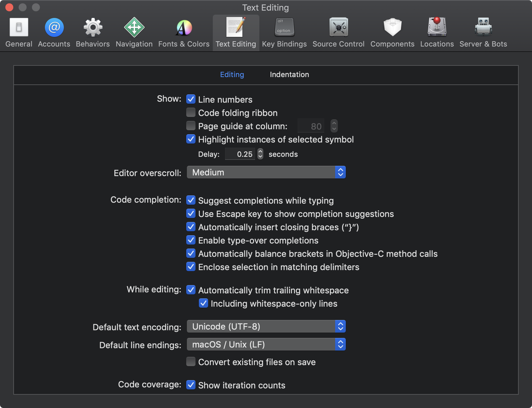Open the Default text encoding dropdown

point(266,327)
